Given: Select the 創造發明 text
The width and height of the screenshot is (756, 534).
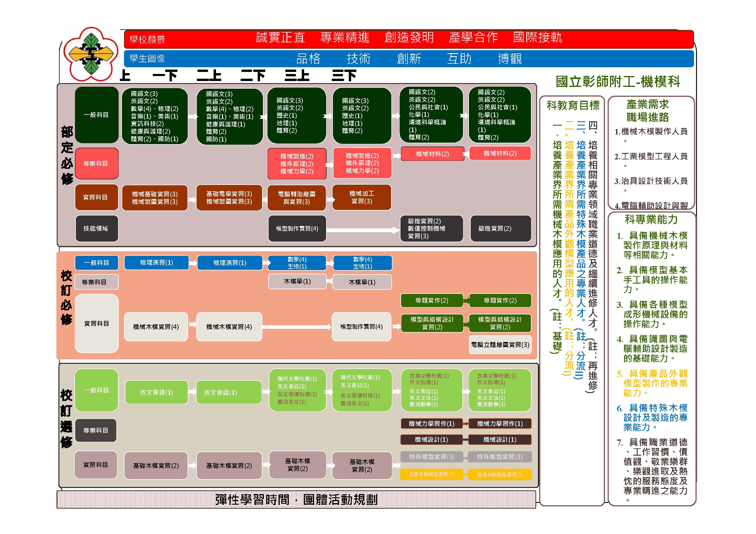Looking at the screenshot, I should pyautogui.click(x=409, y=38).
